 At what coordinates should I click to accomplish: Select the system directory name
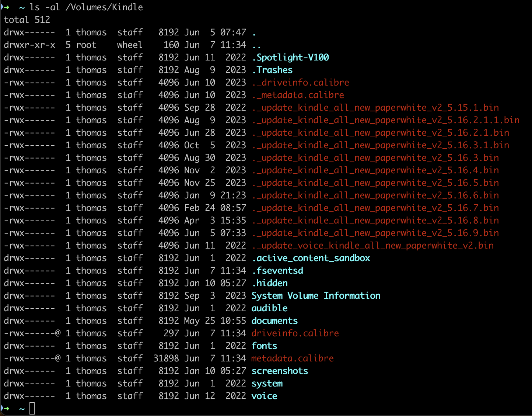tap(267, 384)
